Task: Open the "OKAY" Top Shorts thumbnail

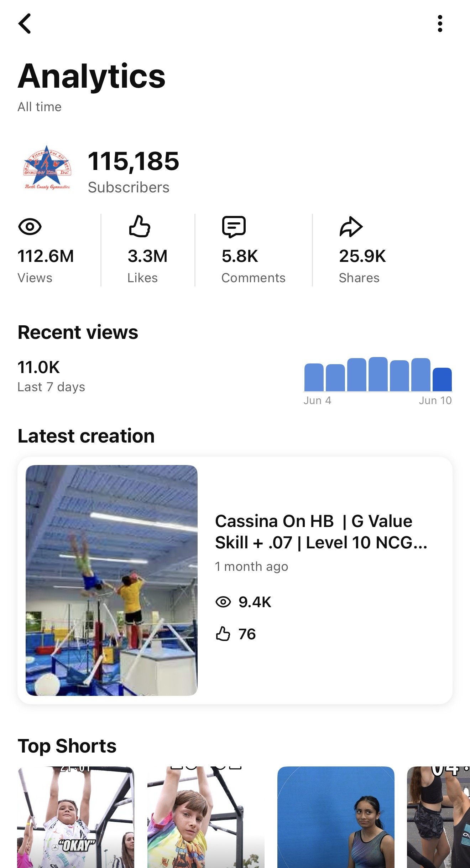Action: pos(75,817)
